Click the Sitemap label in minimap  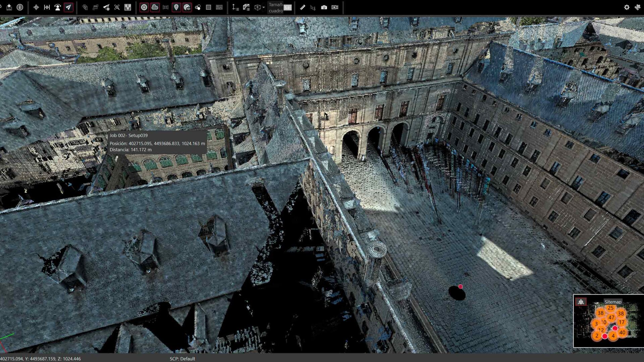(612, 302)
